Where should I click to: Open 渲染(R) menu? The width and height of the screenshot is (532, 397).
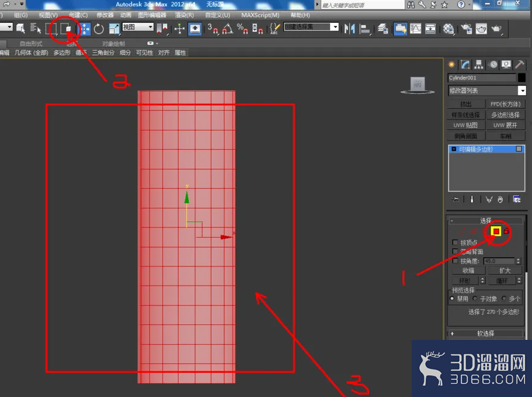[x=184, y=15]
